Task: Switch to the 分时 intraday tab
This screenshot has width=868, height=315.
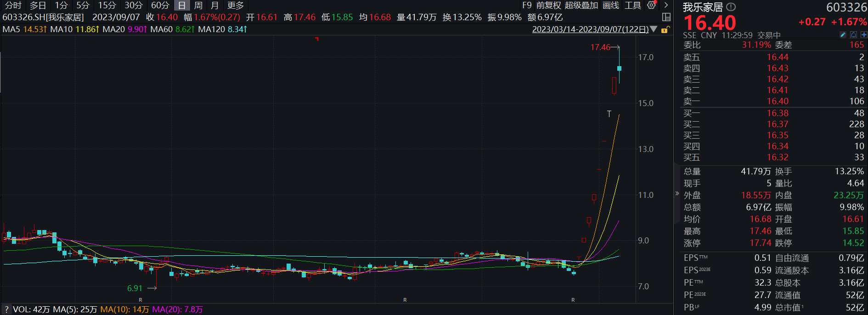Action: 13,5
